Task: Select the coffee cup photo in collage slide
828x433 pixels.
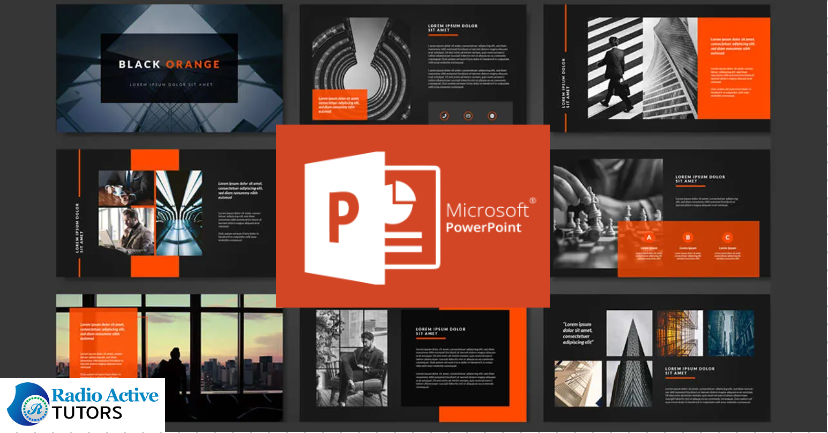Action: (126, 188)
